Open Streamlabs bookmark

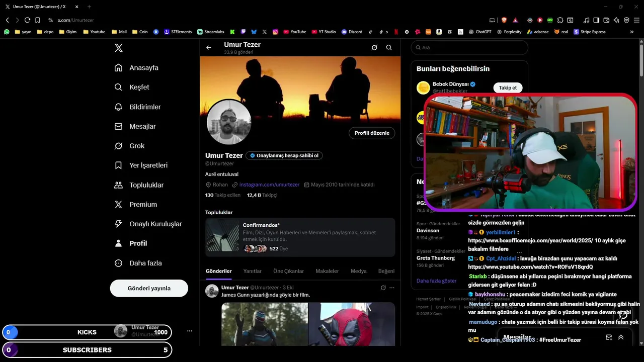(x=210, y=32)
